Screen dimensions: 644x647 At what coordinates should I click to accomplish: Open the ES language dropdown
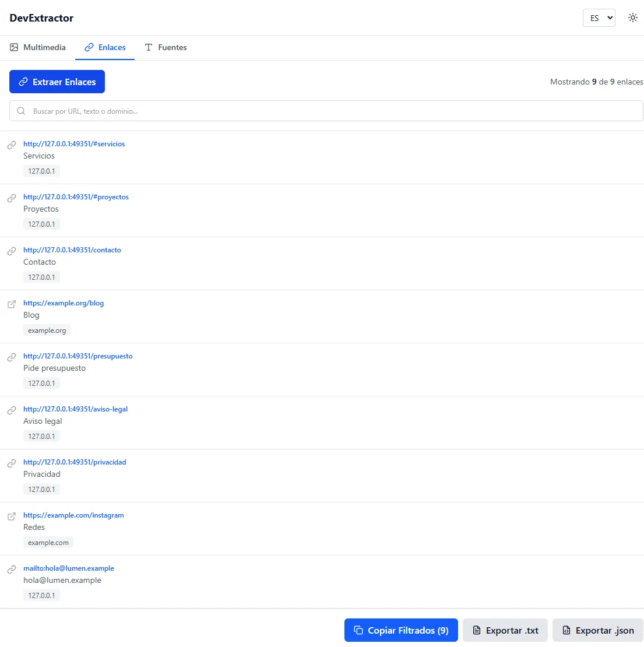(599, 17)
